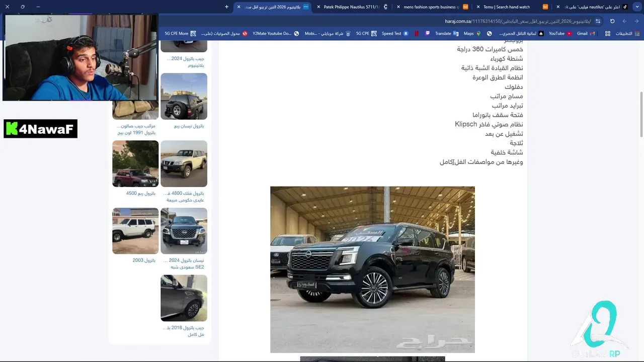Open the 5G CPE bookmark
The image size is (644, 362).
pyautogui.click(x=366, y=34)
